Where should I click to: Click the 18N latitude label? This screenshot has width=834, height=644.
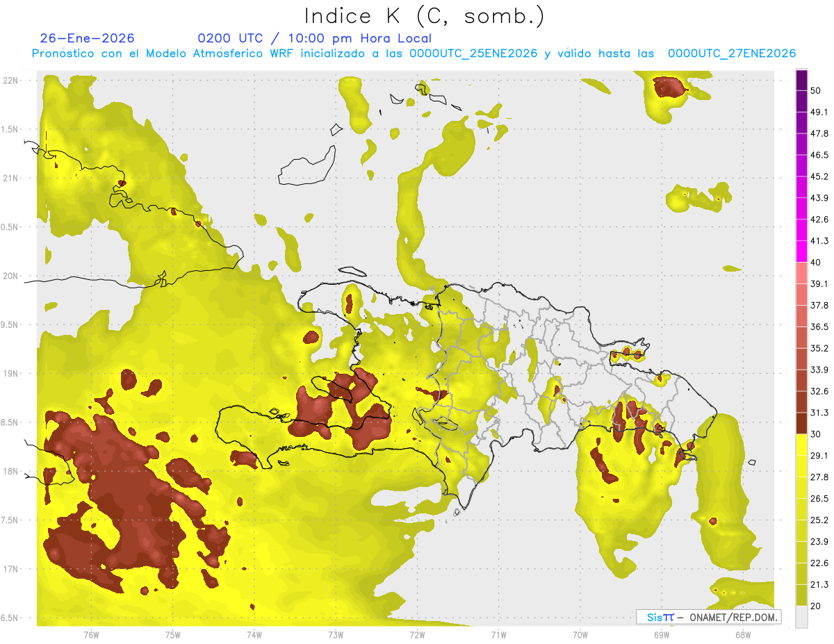point(11,471)
